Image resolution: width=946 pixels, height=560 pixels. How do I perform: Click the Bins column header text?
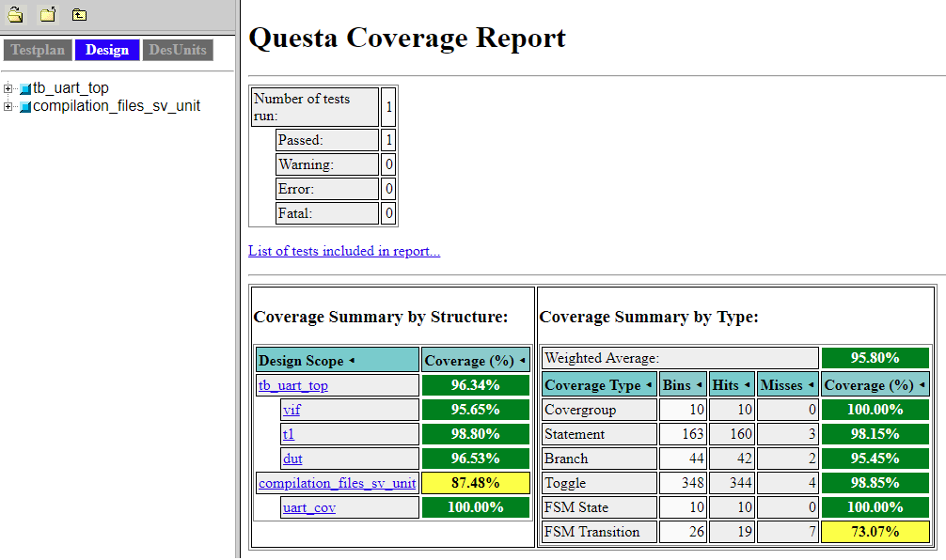(x=677, y=385)
